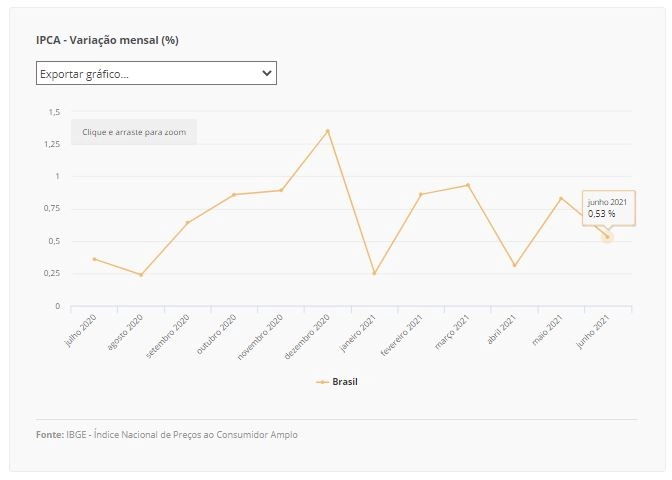Click the dropdown chevron arrow icon
This screenshot has height=480, width=672.
coord(267,73)
